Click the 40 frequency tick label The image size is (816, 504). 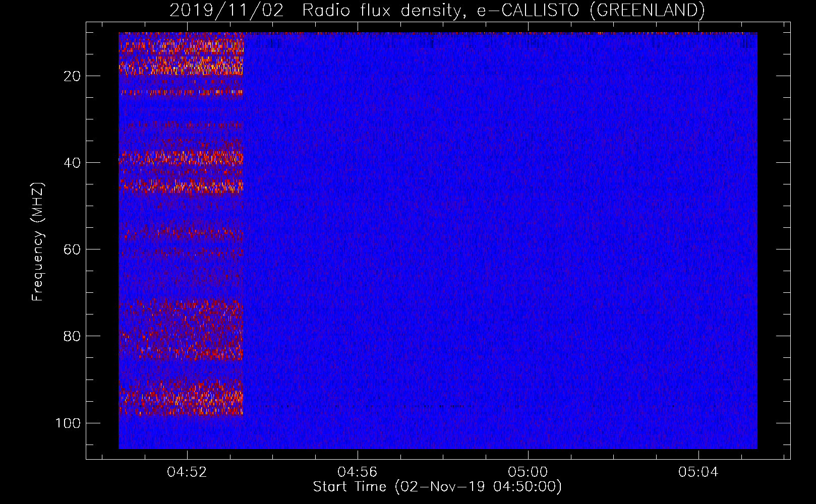pos(72,163)
